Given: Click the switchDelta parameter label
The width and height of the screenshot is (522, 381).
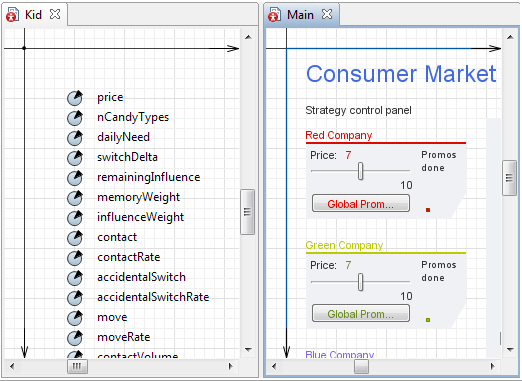Looking at the screenshot, I should (x=127, y=157).
